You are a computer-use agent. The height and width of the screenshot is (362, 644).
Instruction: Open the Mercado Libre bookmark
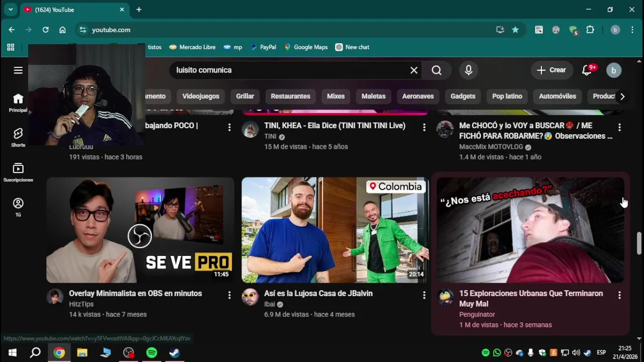click(x=193, y=47)
